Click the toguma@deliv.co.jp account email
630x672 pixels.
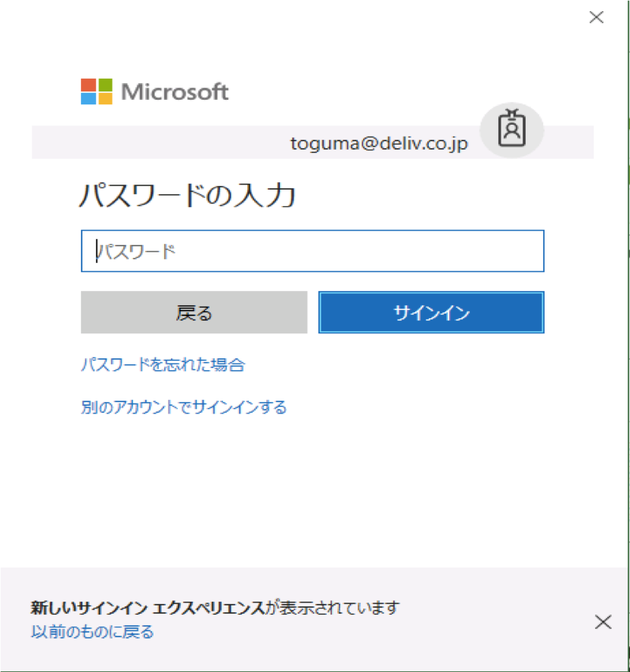coord(379,143)
